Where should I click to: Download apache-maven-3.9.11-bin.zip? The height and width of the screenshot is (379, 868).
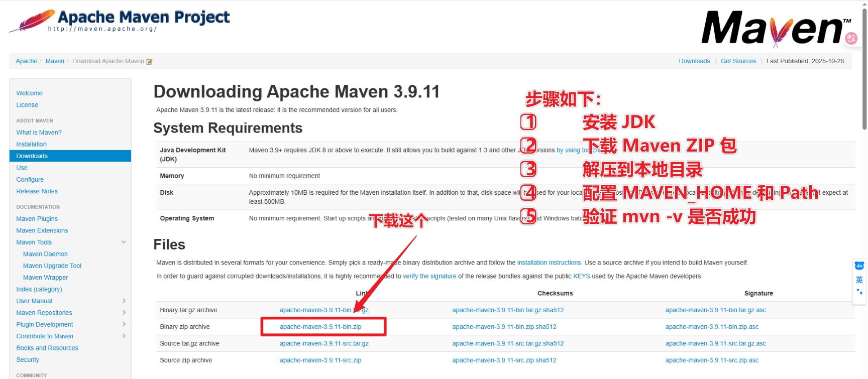320,327
